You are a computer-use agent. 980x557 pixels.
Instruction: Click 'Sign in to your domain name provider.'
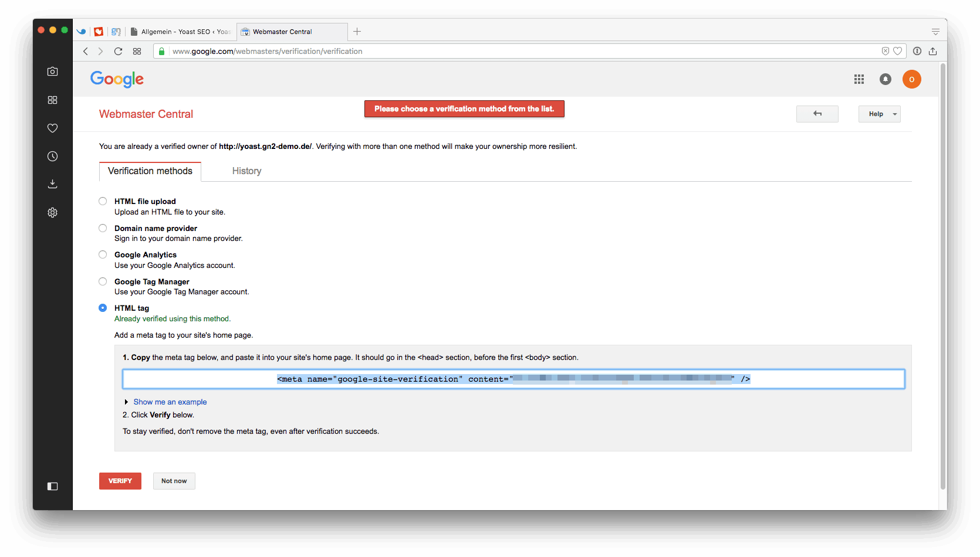pos(178,239)
